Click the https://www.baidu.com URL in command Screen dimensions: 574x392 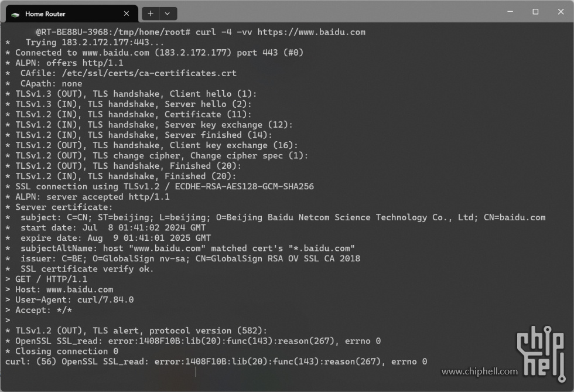pos(311,32)
